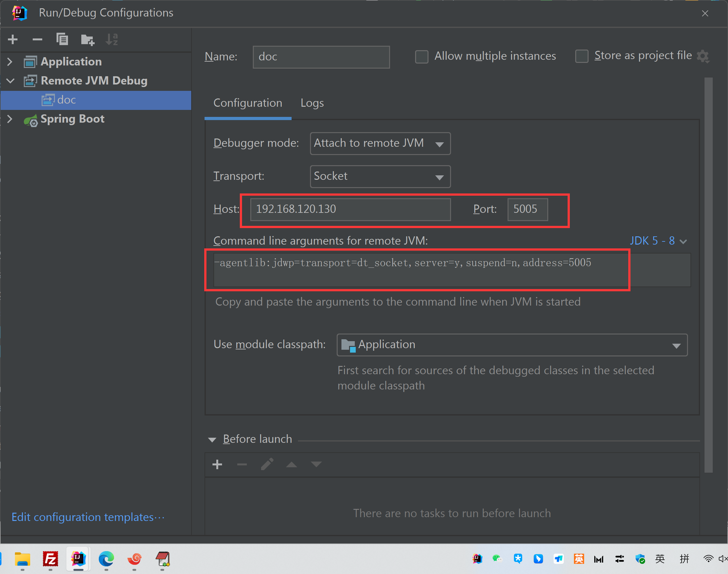
Task: Click the 英 input language indicator
Action: [660, 559]
